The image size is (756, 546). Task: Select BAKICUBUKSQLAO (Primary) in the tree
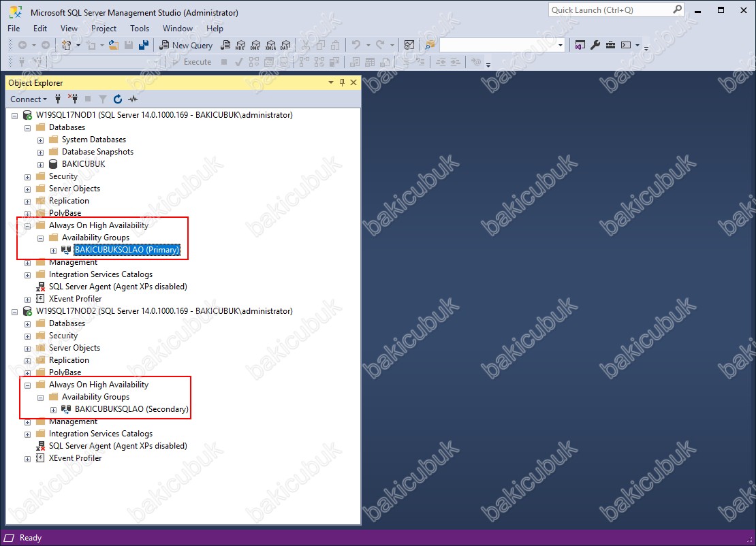pos(127,250)
